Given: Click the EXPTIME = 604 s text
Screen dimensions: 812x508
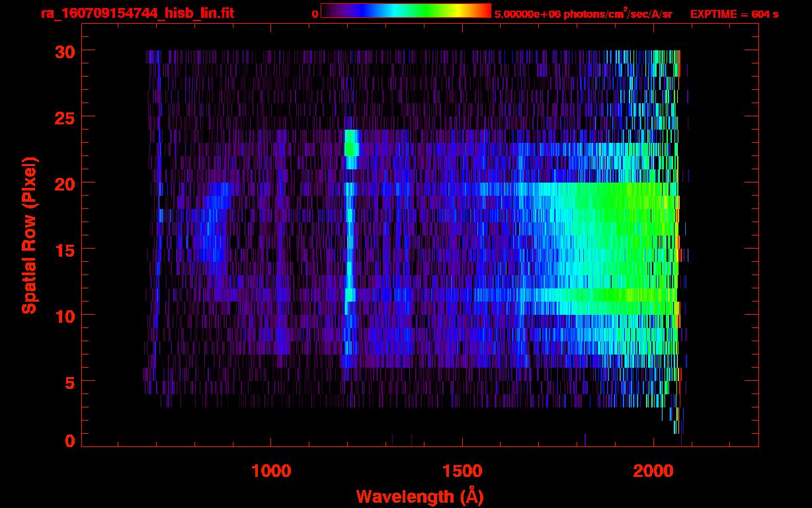Looking at the screenshot, I should (x=734, y=14).
